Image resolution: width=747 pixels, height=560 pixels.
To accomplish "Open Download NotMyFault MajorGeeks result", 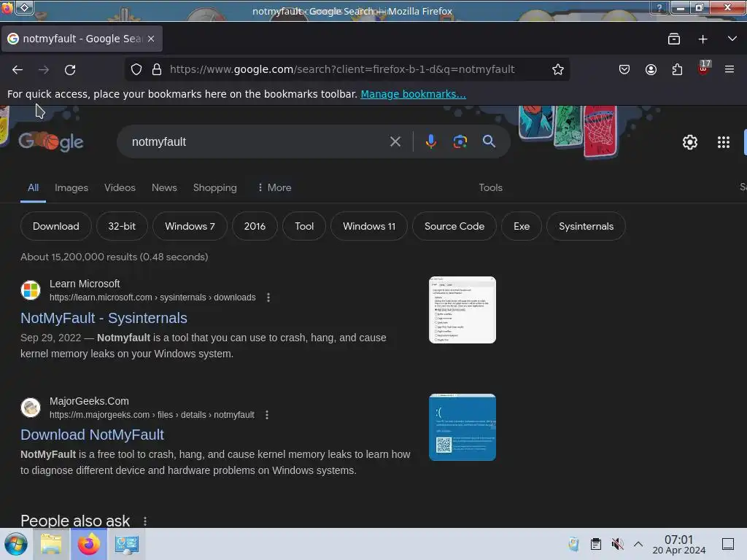I will [x=92, y=435].
